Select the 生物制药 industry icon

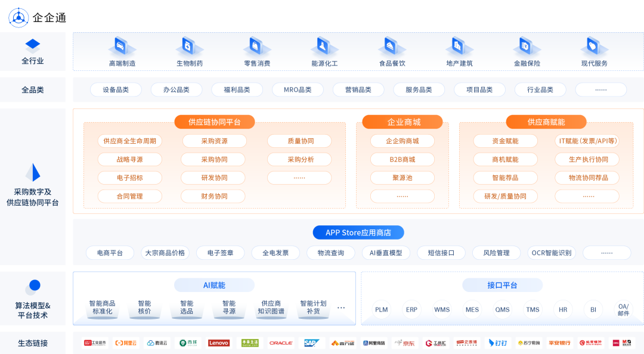click(x=189, y=46)
